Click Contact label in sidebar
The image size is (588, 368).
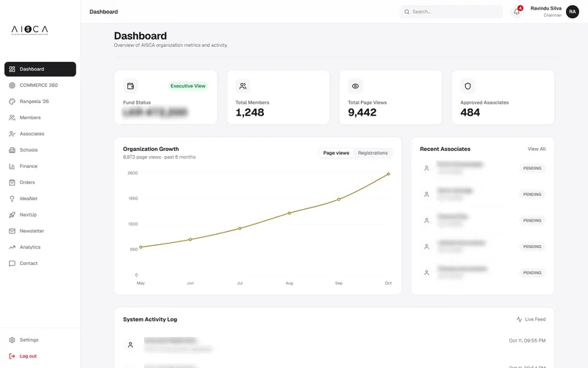(x=29, y=263)
